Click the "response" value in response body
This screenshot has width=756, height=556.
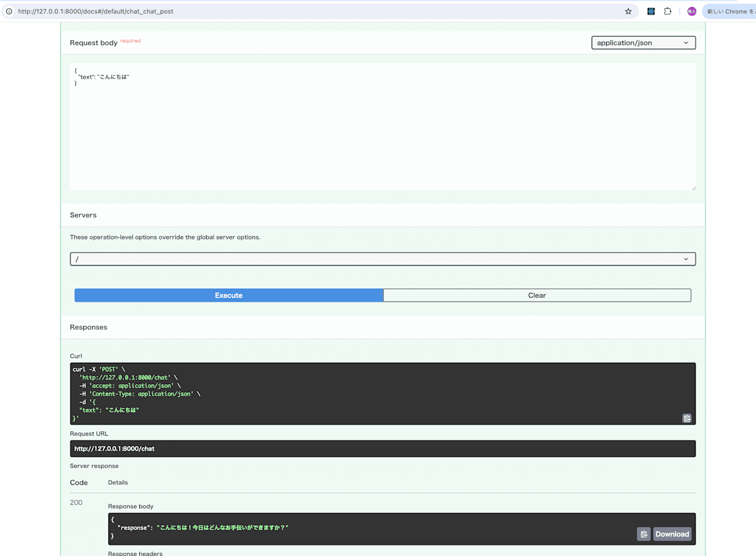(222, 528)
